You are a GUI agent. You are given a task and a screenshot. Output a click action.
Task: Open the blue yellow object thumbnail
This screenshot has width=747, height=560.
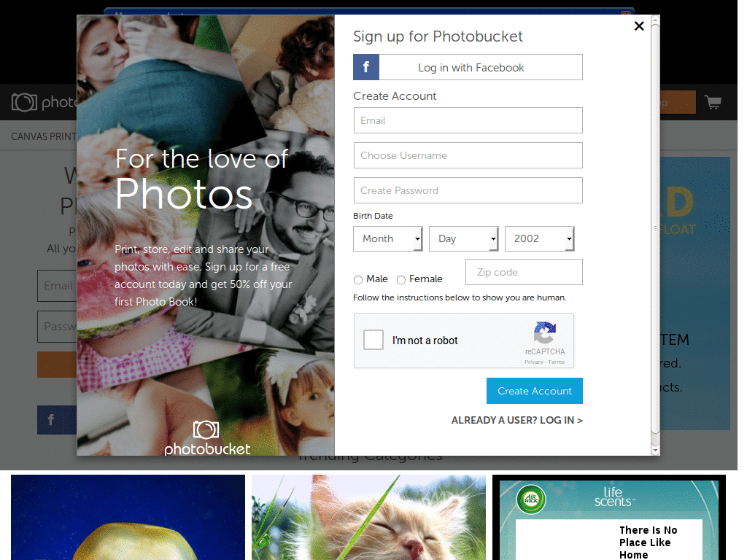pos(128,517)
